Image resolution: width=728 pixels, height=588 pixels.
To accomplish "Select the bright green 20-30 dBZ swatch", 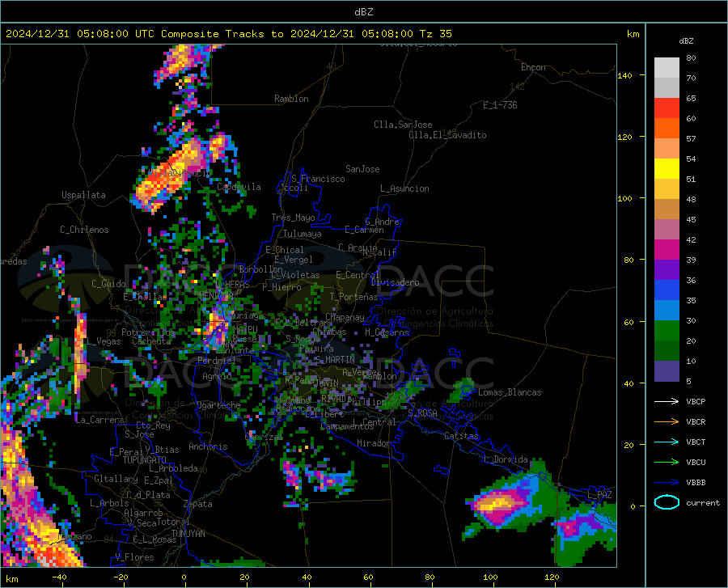I will click(x=667, y=331).
